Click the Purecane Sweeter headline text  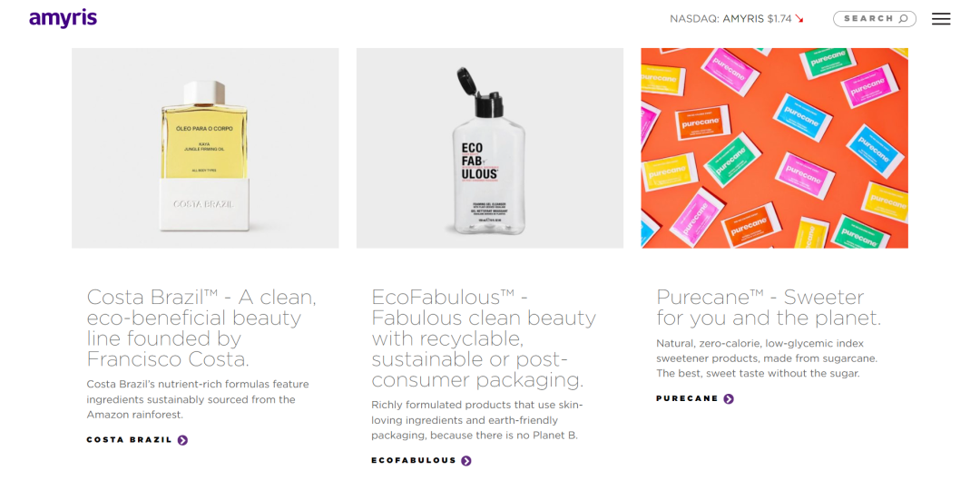point(769,308)
